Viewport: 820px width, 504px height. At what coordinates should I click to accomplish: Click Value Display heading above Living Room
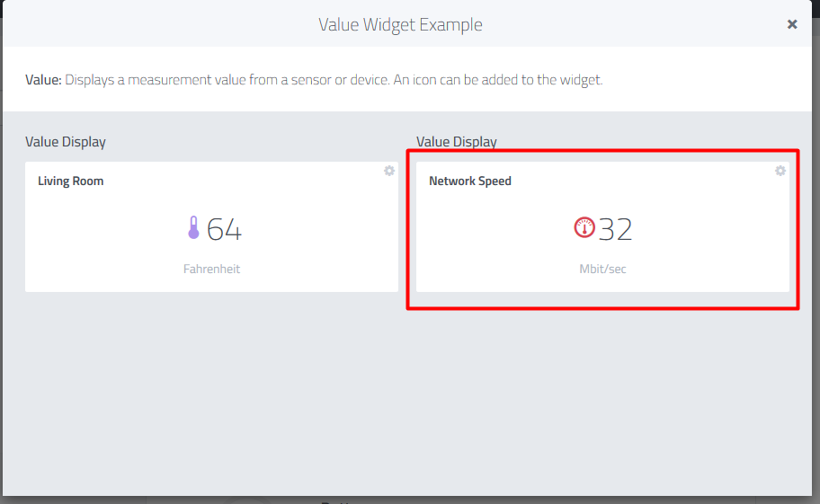click(65, 142)
